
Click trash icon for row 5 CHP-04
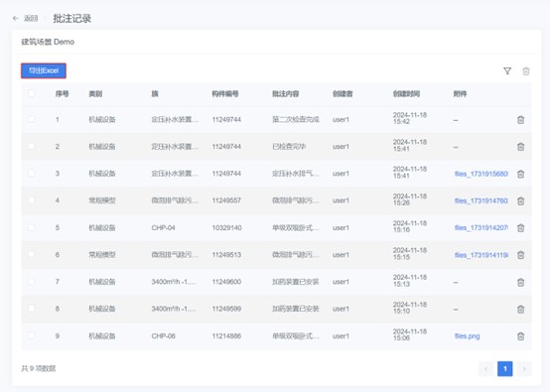(520, 228)
